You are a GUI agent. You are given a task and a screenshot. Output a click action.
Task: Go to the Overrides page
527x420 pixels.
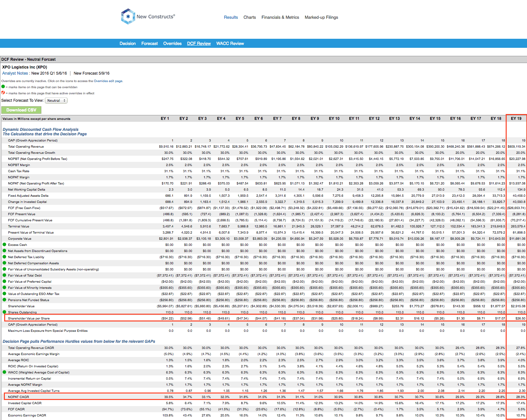tap(172, 44)
